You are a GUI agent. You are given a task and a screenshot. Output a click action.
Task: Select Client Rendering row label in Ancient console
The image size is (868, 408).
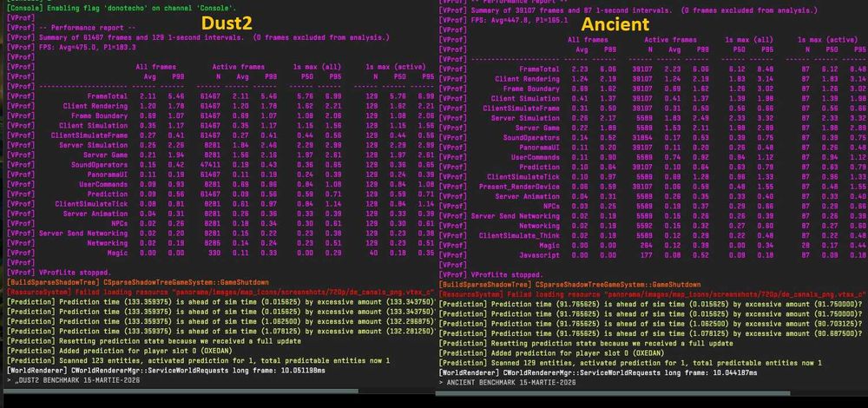527,79
